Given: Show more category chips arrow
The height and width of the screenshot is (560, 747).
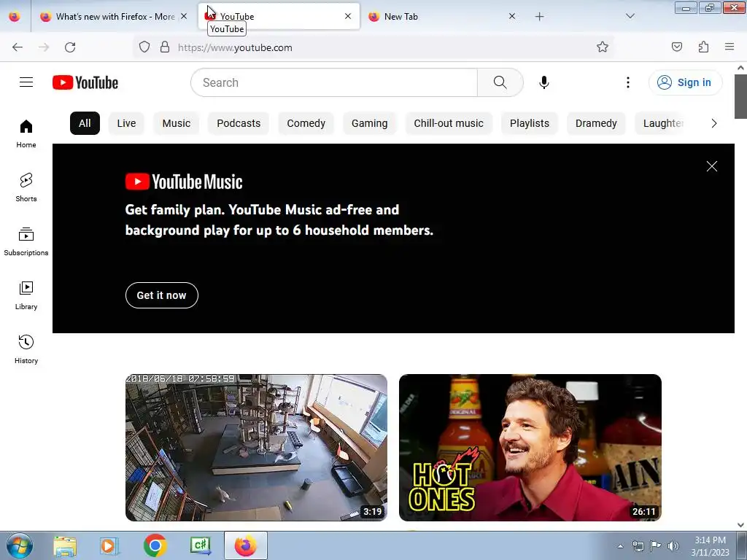Looking at the screenshot, I should [x=713, y=123].
